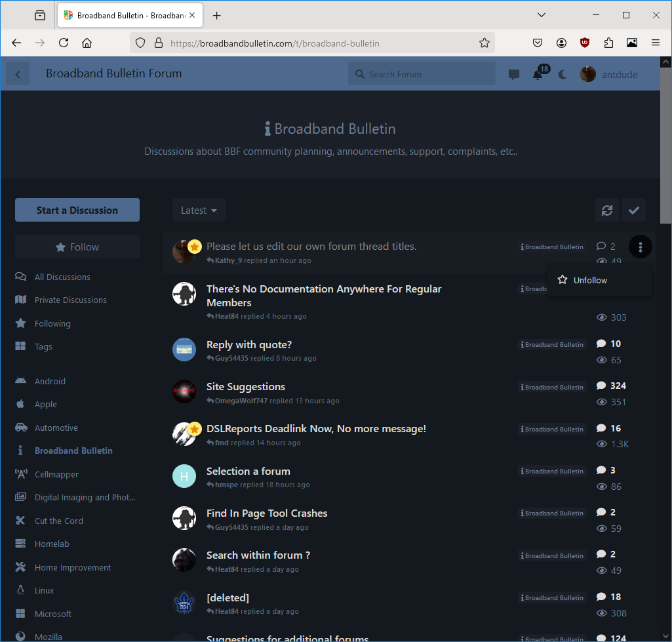This screenshot has height=642, width=672.
Task: Click the browser address bar URL
Action: click(x=275, y=43)
